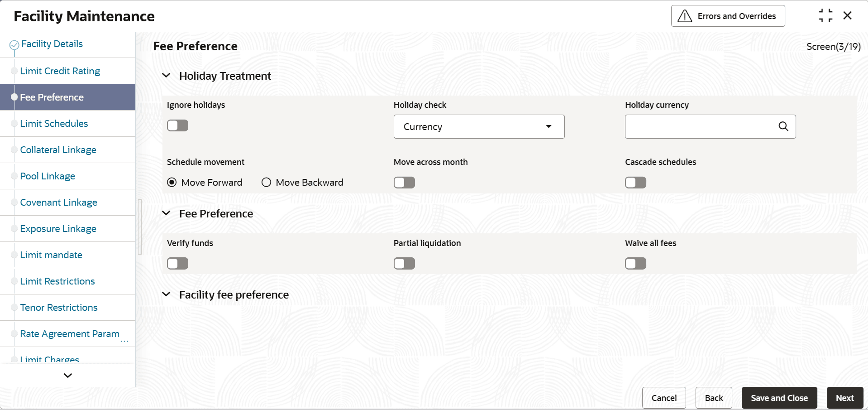Click the ellipsis after Rate Agreement Param
This screenshot has height=410, width=868.
(124, 341)
